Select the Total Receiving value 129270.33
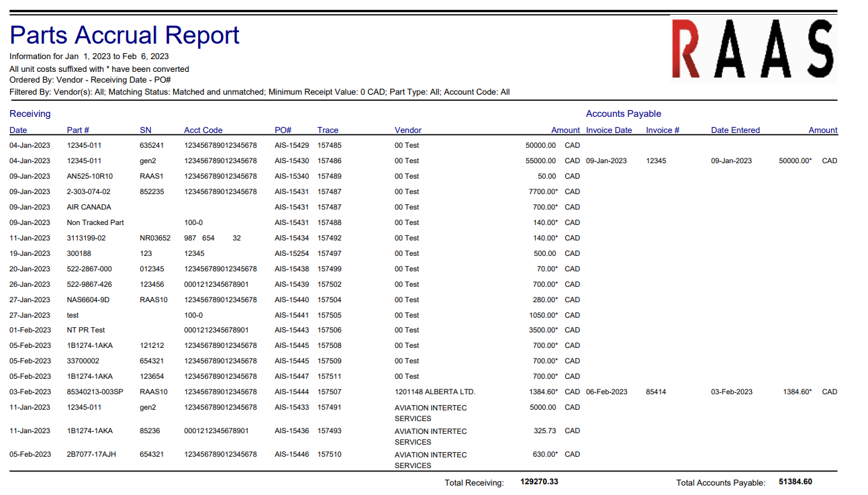The height and width of the screenshot is (495, 868). tap(539, 482)
